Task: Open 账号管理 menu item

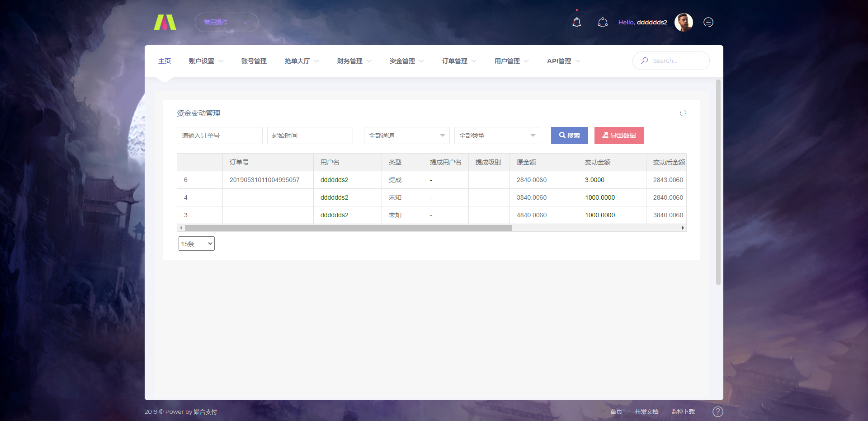Action: (254, 61)
